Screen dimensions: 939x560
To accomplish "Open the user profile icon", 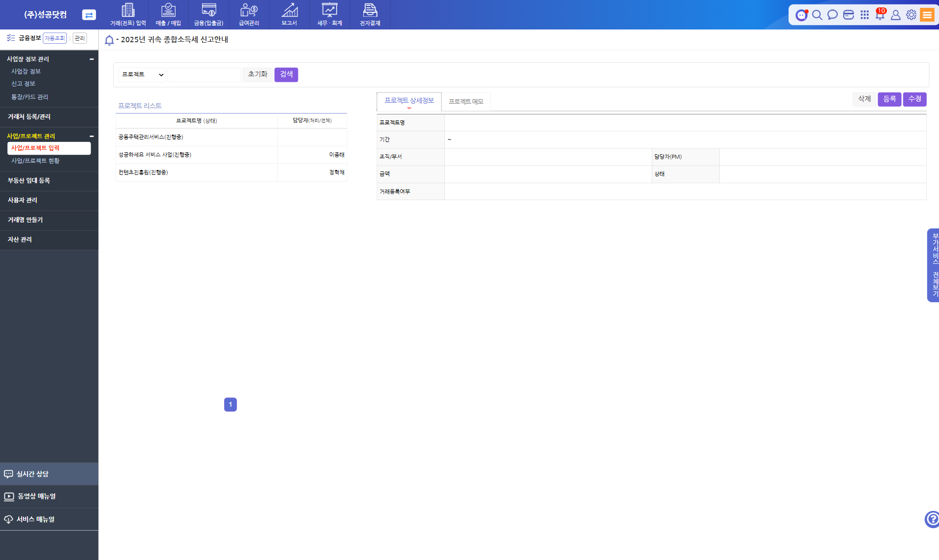I will (896, 15).
